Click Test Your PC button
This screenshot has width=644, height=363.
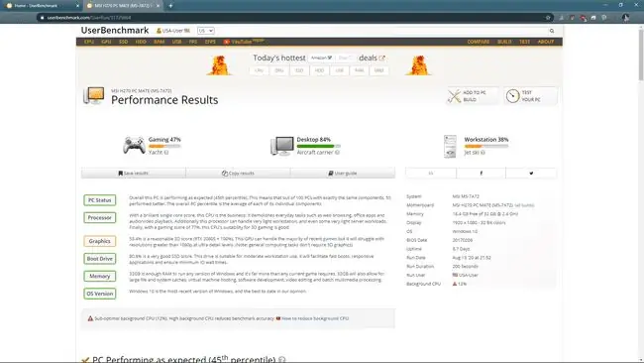[x=530, y=96]
